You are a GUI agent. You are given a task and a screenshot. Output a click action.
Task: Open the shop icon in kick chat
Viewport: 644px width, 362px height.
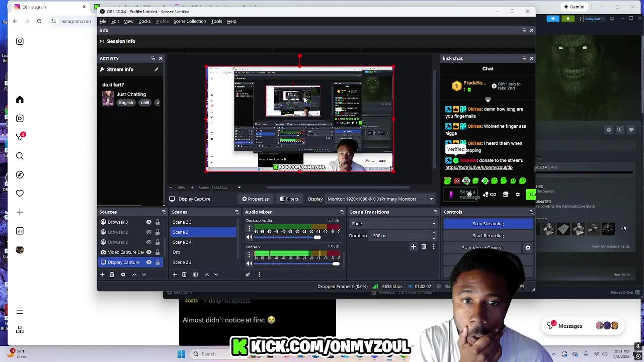coord(506,195)
